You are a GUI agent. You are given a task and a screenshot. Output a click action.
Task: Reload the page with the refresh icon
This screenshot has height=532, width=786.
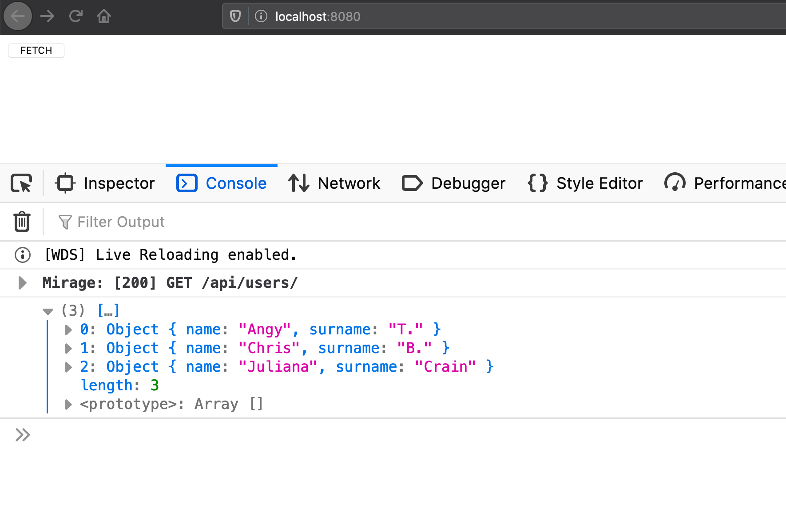click(x=76, y=16)
